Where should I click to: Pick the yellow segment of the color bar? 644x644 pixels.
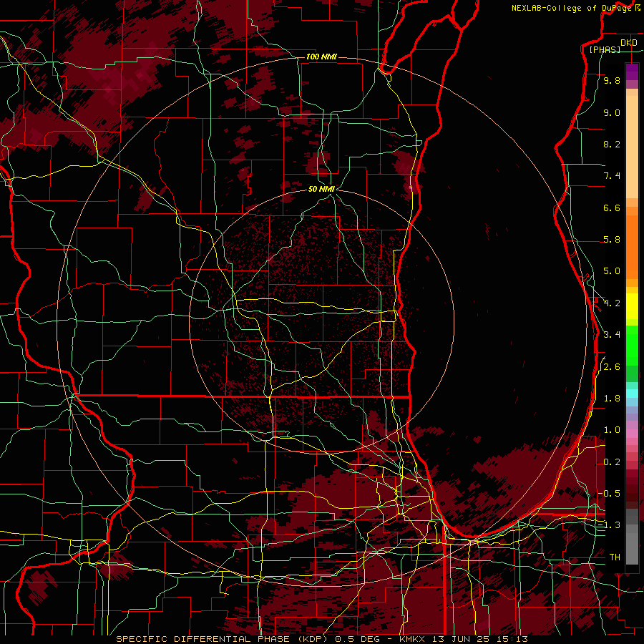tap(632, 306)
